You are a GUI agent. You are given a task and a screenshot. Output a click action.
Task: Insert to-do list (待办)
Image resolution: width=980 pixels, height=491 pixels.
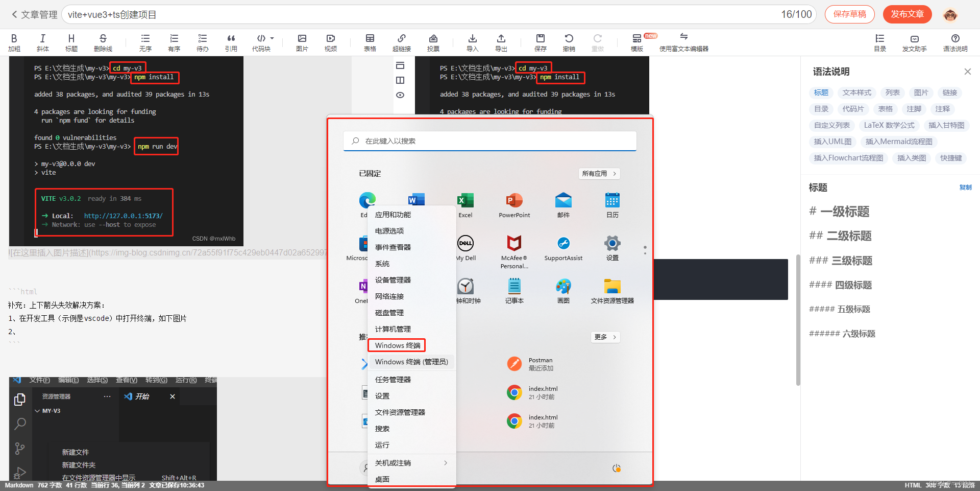click(x=203, y=43)
